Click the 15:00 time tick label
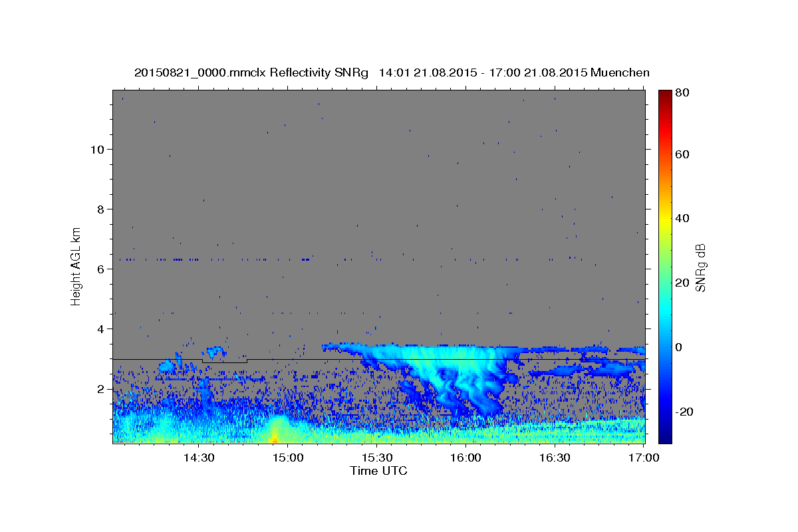This screenshot has height=532, width=798. (x=288, y=458)
